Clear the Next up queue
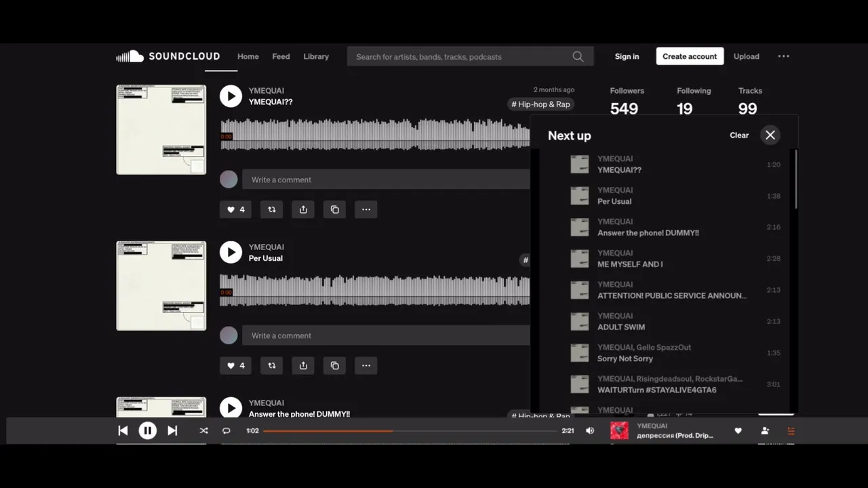Screen dimensions: 868x488 tap(739, 135)
